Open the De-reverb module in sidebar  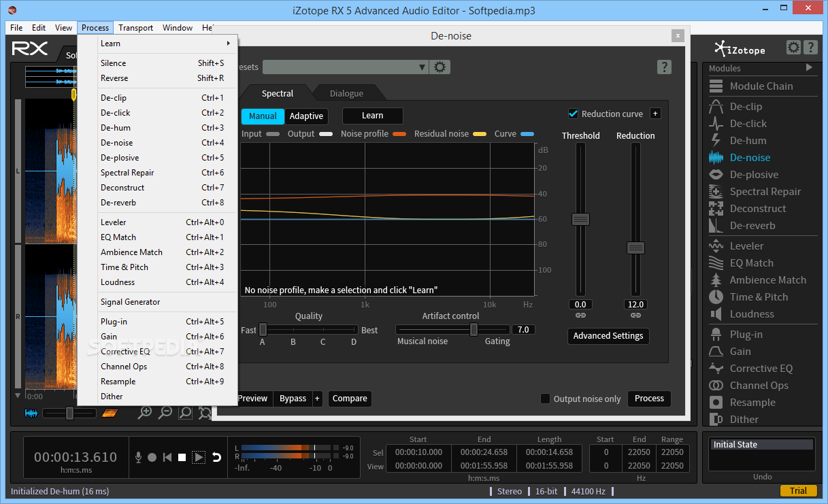[x=742, y=226]
